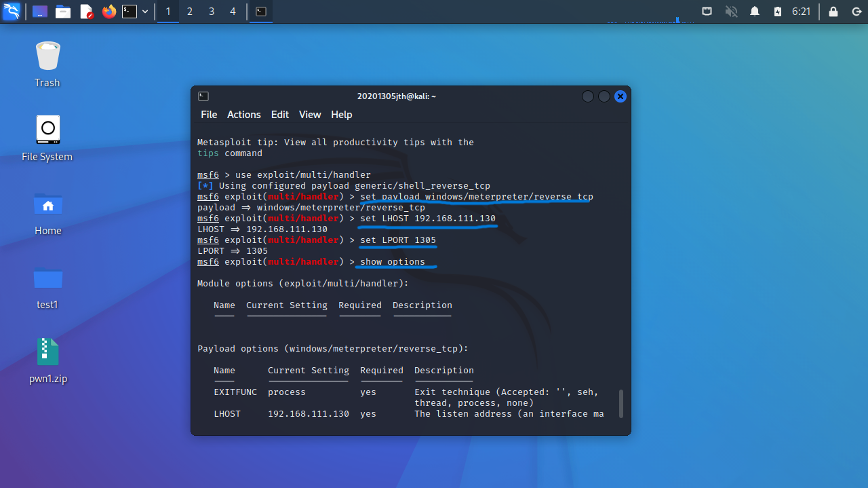Image resolution: width=868 pixels, height=488 pixels.
Task: Click the 'show options' command text
Action: point(393,262)
